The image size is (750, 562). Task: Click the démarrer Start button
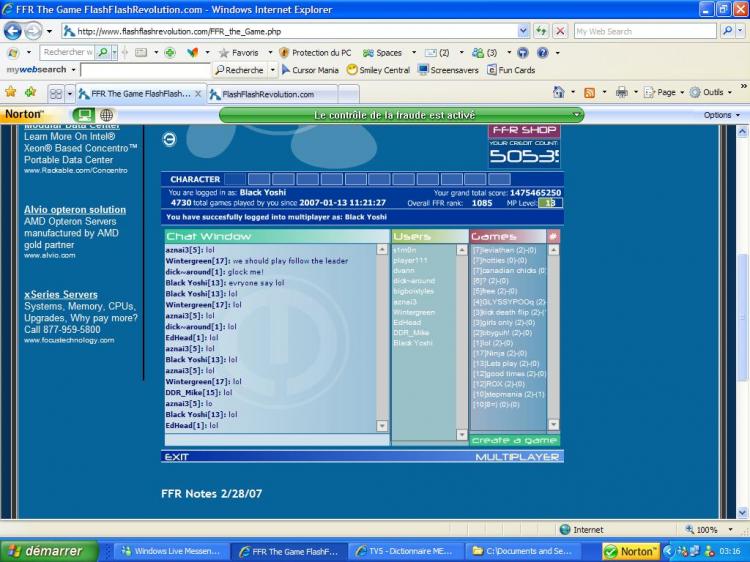[49, 551]
